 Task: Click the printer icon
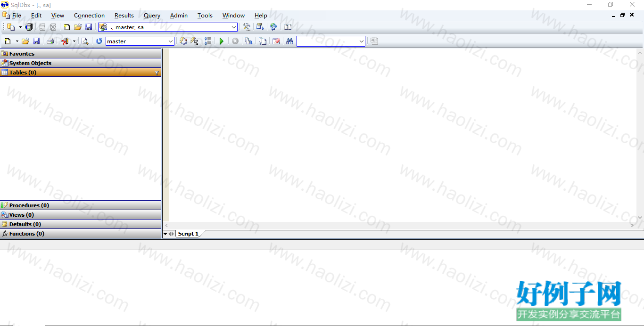point(50,41)
